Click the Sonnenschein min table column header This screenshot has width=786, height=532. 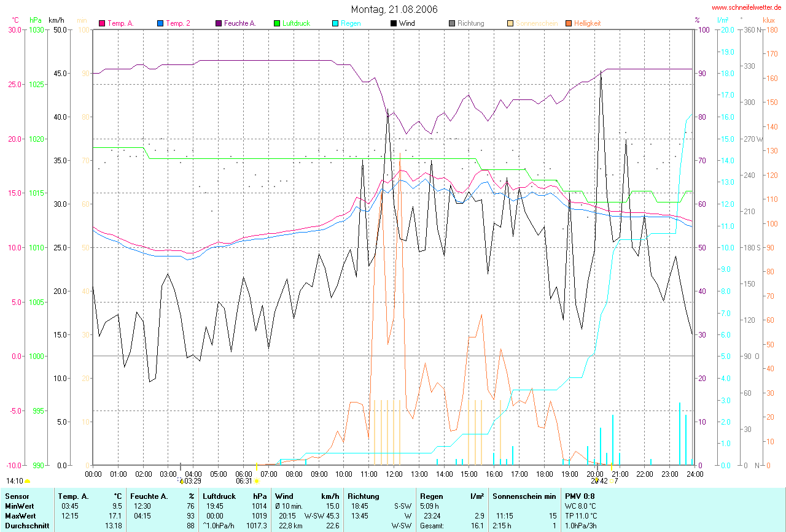524,496
